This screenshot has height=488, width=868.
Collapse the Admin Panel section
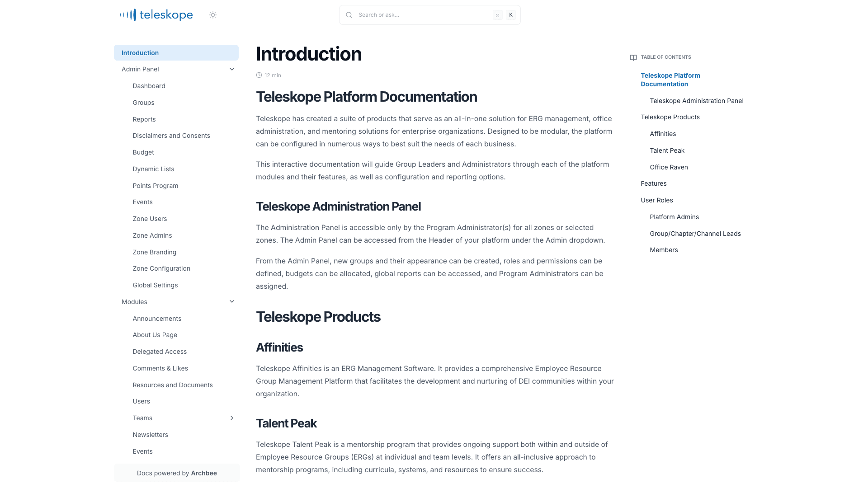pos(232,69)
